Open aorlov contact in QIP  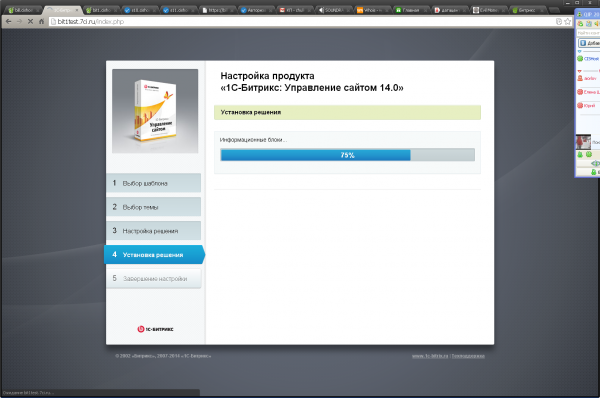tap(587, 78)
